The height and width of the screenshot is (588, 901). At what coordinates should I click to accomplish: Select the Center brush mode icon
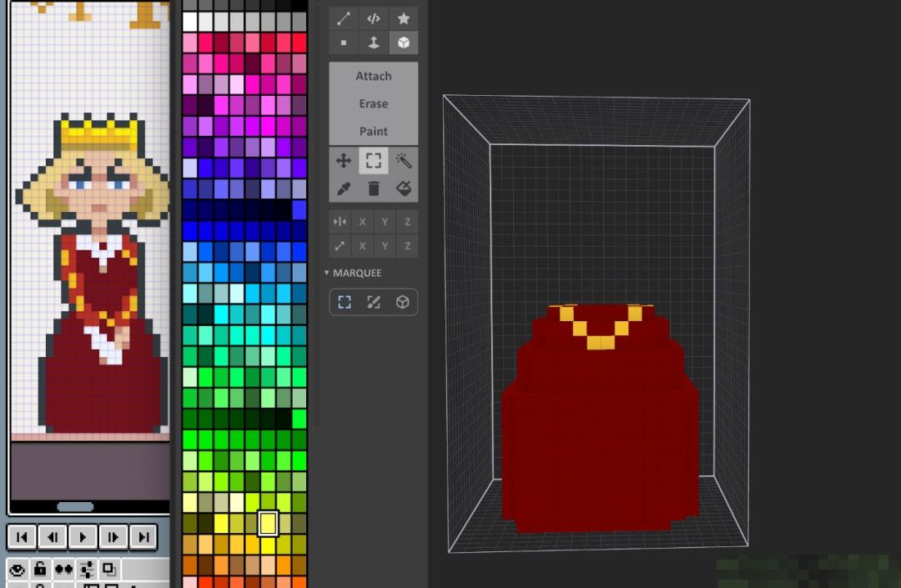[x=374, y=18]
